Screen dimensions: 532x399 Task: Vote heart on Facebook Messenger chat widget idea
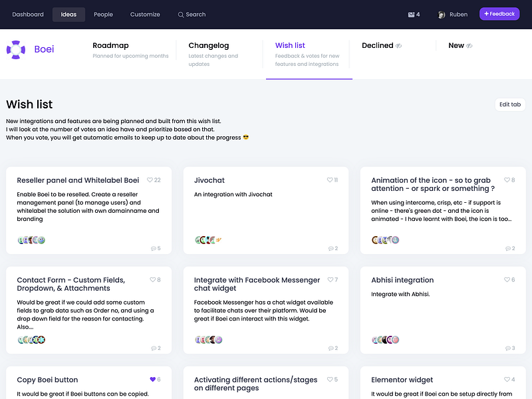330,279
